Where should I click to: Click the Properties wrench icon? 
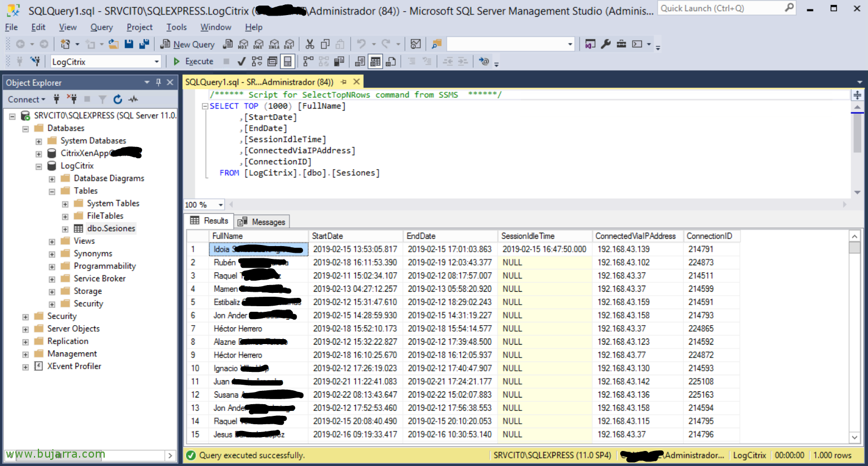coord(606,44)
